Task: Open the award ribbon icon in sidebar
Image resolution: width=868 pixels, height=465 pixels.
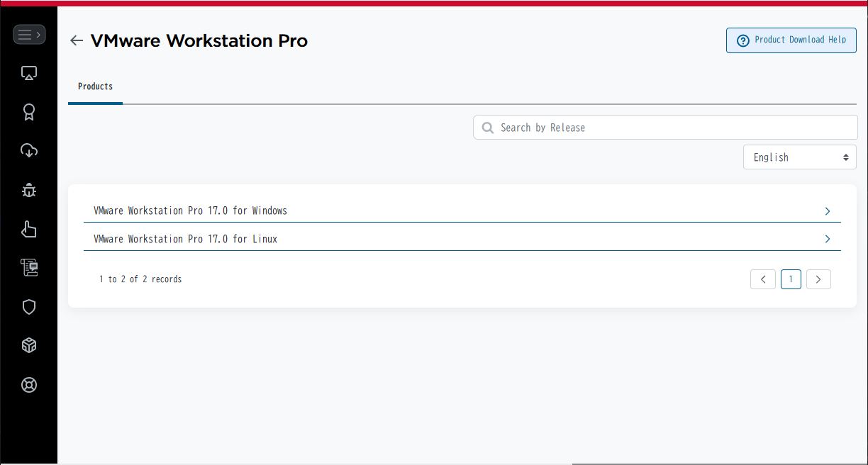Action: [29, 112]
